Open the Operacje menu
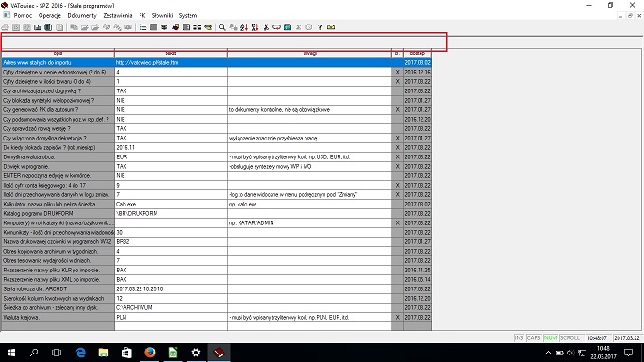Screen dimensions: 644x362 click(50, 16)
